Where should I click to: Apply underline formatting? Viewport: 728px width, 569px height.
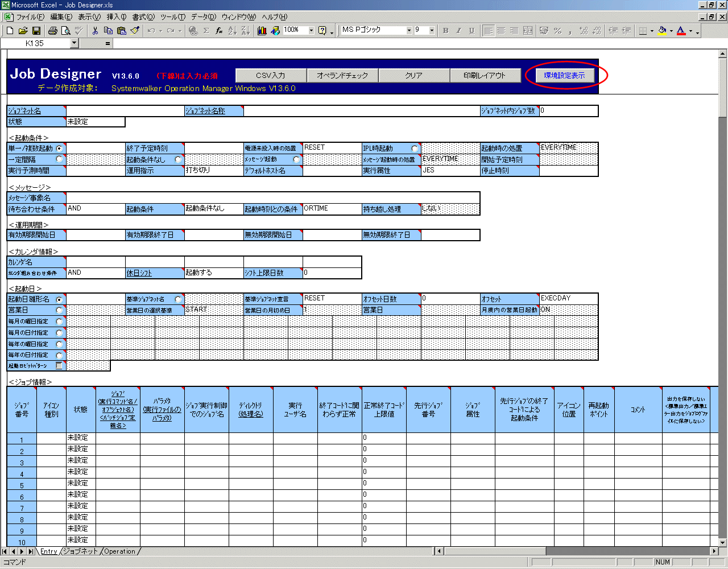click(x=471, y=31)
